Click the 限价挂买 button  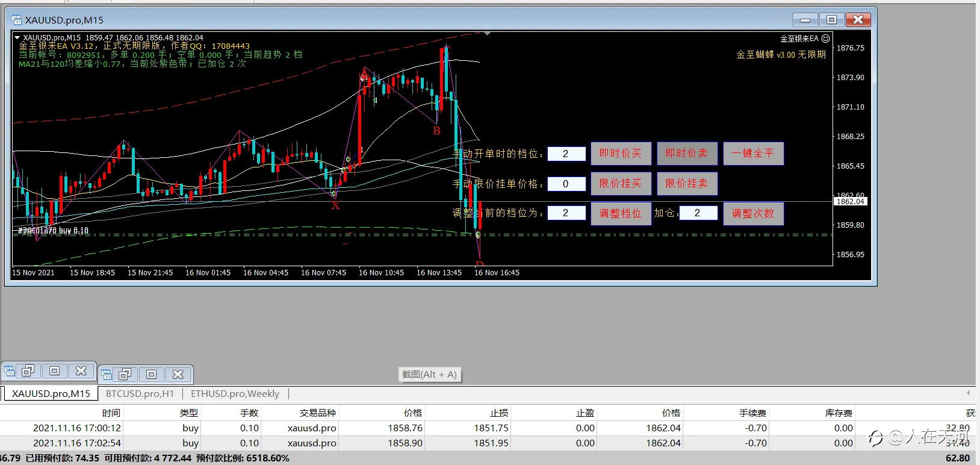621,184
